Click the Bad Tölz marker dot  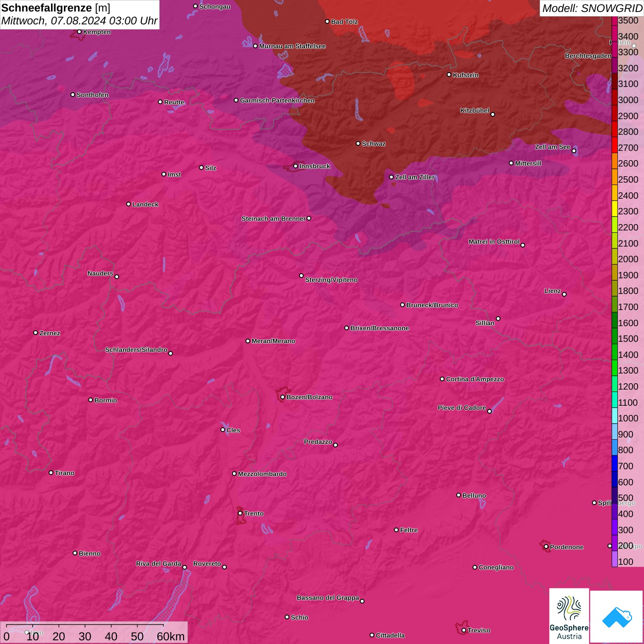pos(328,22)
